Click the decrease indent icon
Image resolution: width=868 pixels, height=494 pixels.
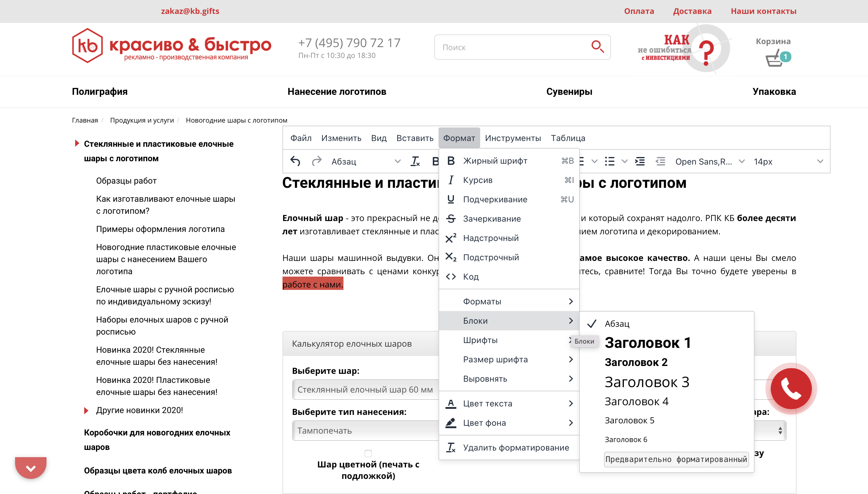[x=660, y=162]
